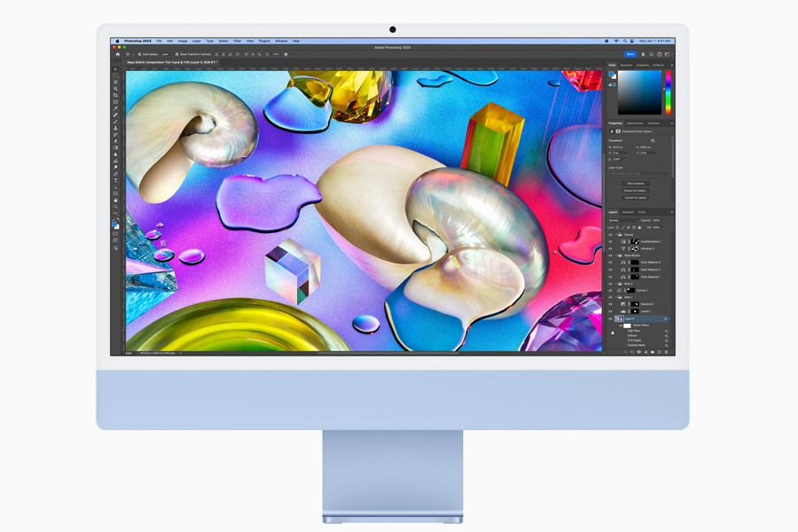Open the Apple menu
This screenshot has height=532, width=798.
tap(117, 42)
